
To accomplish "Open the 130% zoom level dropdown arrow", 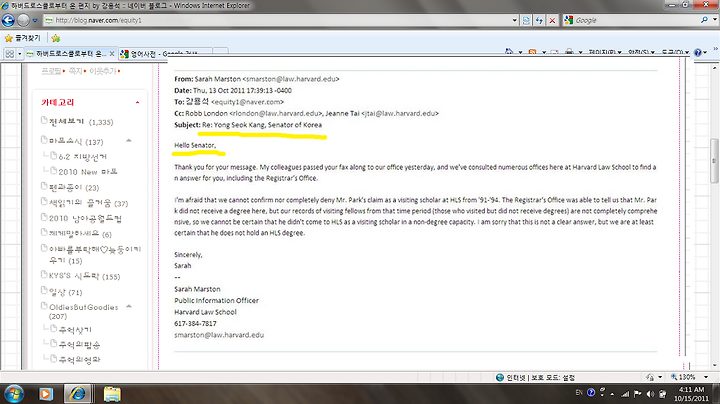I will 706,377.
